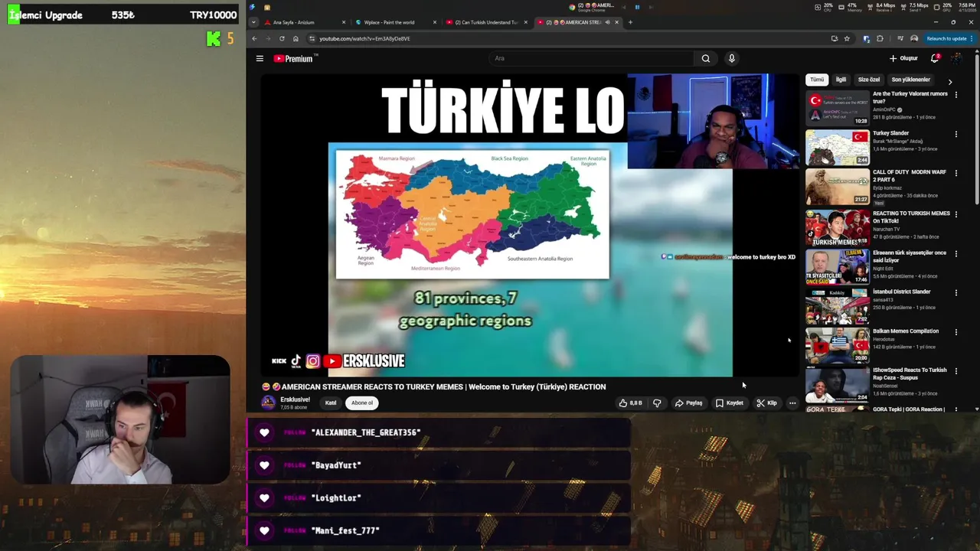The width and height of the screenshot is (980, 551).
Task: Open Elraeann türk siyasetçiler video title
Action: (910, 256)
